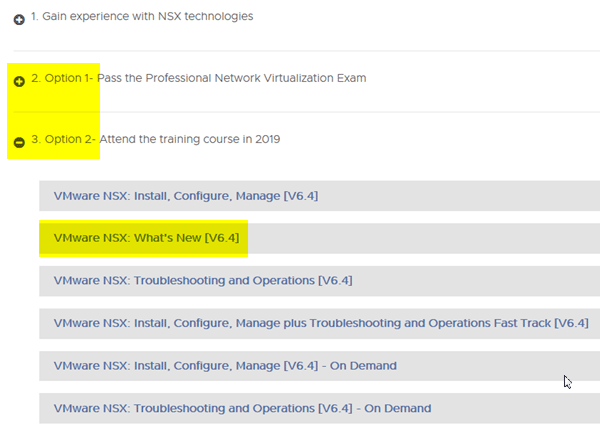Viewport: 600px width, 427px height.
Task: Expand the plus icon beside Gain experience
Action: pyautogui.click(x=19, y=19)
